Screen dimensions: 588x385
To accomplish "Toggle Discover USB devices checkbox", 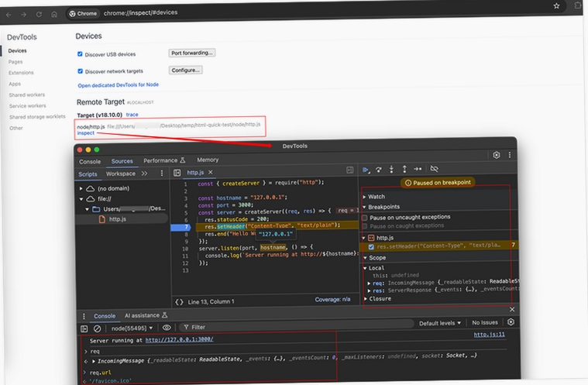I will click(x=80, y=54).
